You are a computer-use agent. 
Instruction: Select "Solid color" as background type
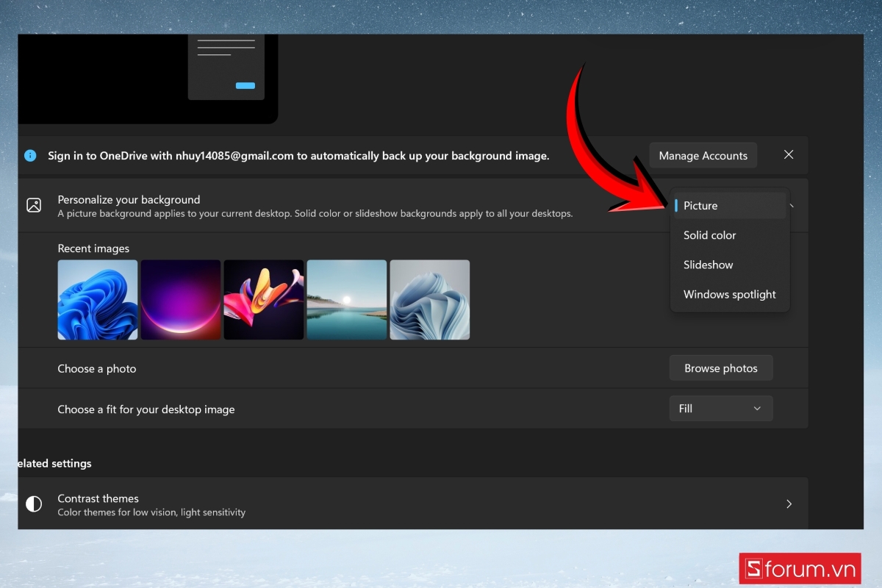(x=709, y=235)
